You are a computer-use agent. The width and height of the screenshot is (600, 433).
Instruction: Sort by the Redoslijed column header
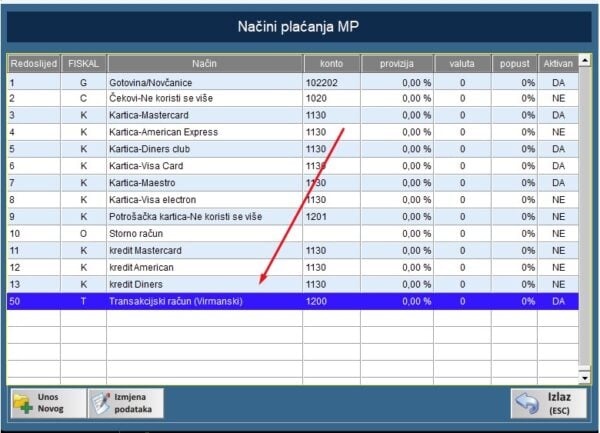(x=33, y=64)
